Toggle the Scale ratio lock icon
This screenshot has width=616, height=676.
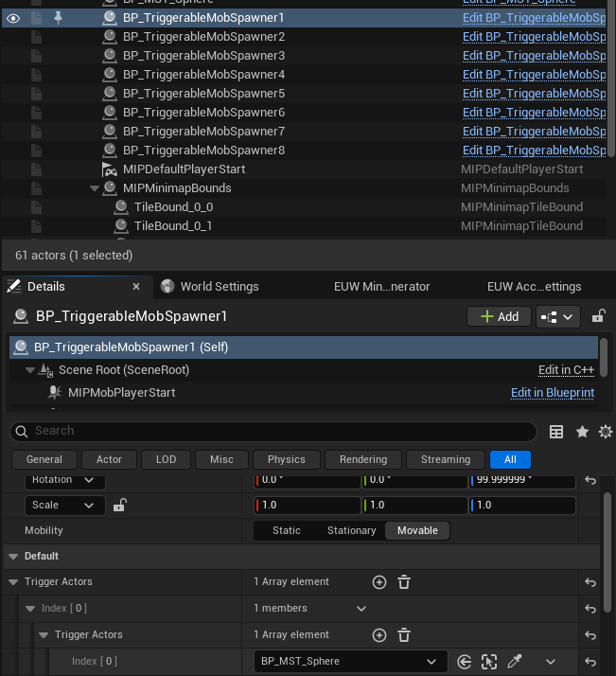pos(120,505)
